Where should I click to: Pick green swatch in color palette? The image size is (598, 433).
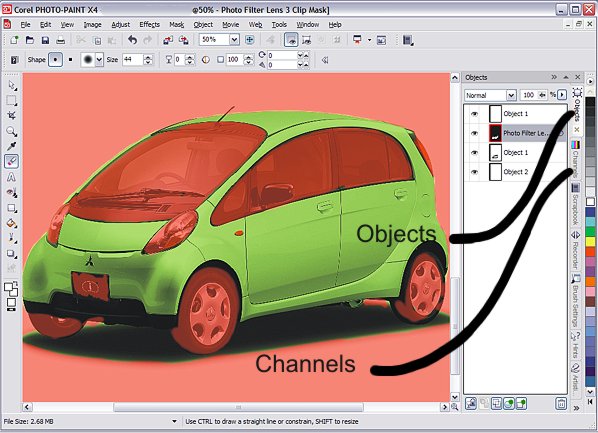click(x=590, y=232)
